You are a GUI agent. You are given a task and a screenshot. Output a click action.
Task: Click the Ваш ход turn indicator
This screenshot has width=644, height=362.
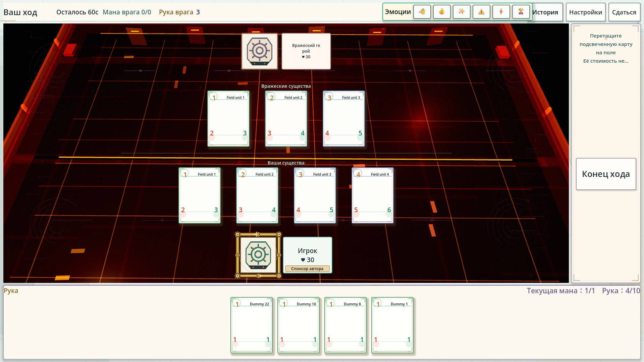20,12
